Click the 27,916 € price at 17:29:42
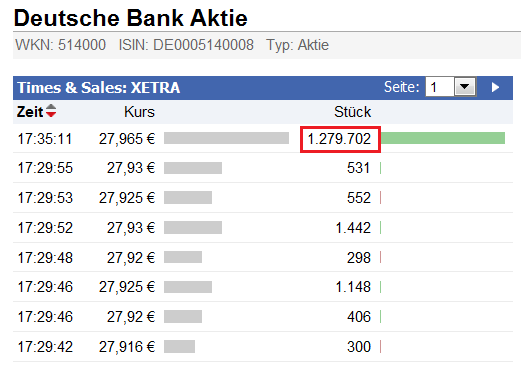The height and width of the screenshot is (367, 521). [127, 347]
